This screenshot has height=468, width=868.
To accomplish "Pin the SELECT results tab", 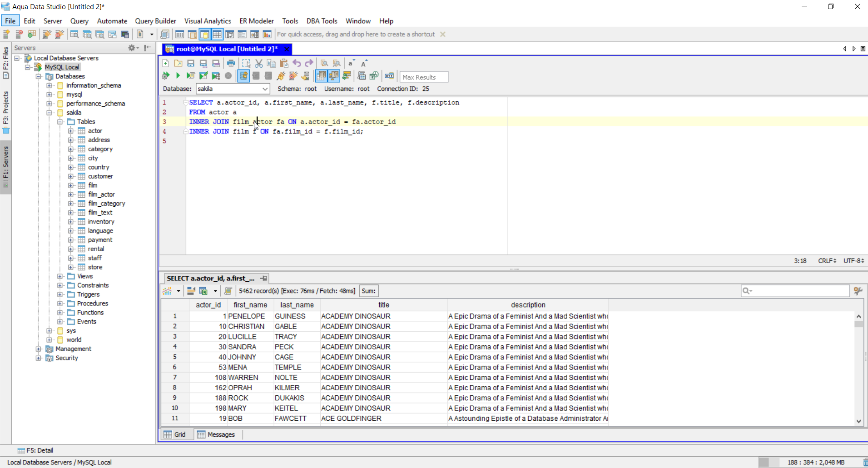I will pos(263,278).
